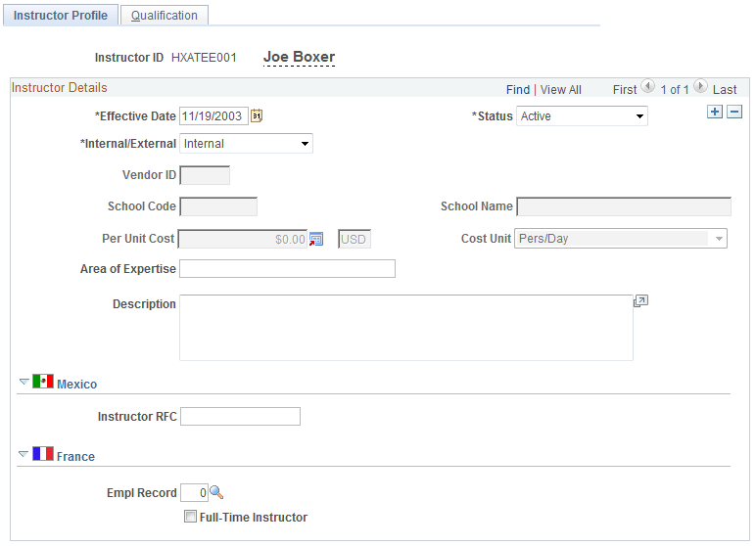Image resolution: width=756 pixels, height=546 pixels.
Task: Click the Instructor Details heading
Action: [x=60, y=88]
